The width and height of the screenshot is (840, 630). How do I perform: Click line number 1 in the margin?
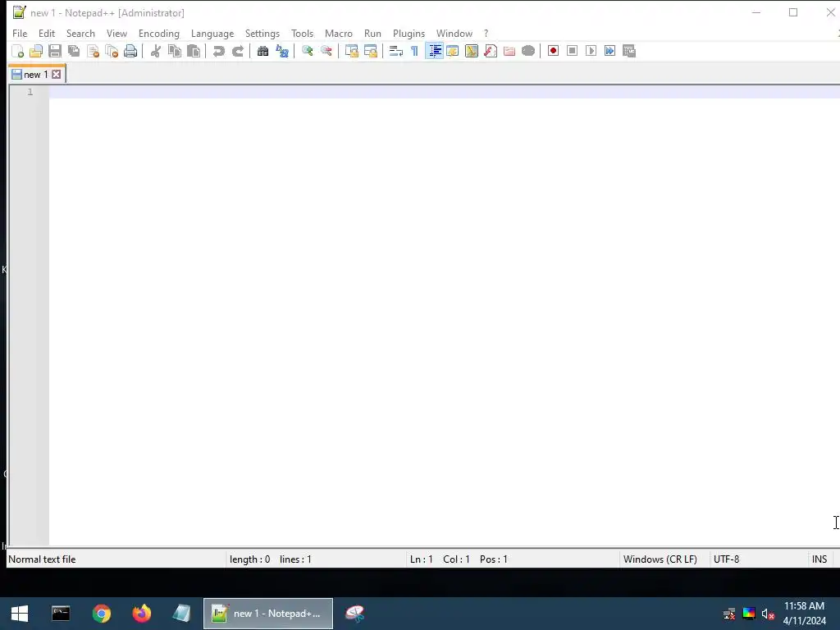coord(30,92)
